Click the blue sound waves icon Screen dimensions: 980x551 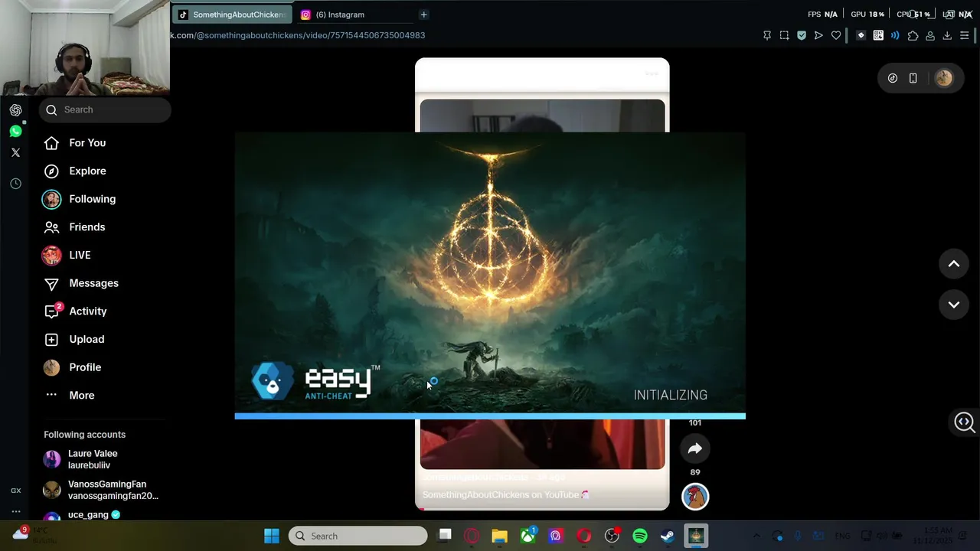pyautogui.click(x=895, y=35)
